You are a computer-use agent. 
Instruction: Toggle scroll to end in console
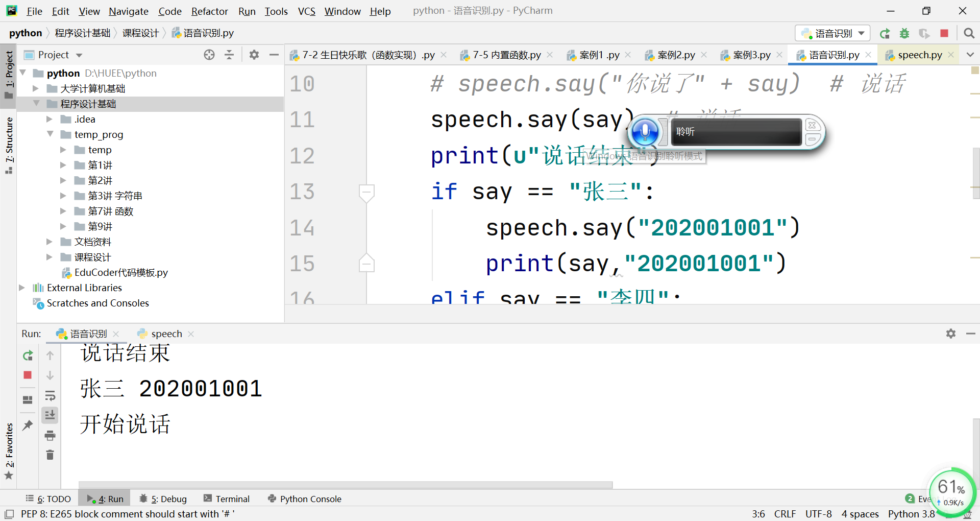point(50,415)
